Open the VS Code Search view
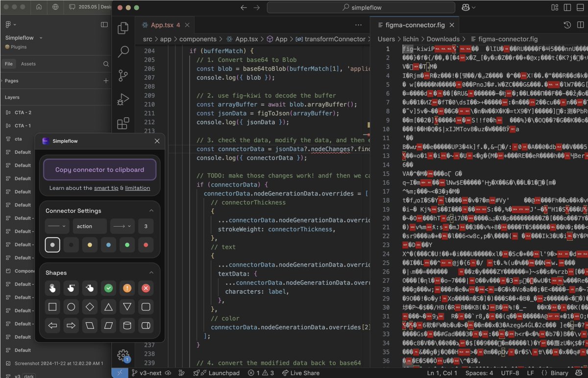 123,51
